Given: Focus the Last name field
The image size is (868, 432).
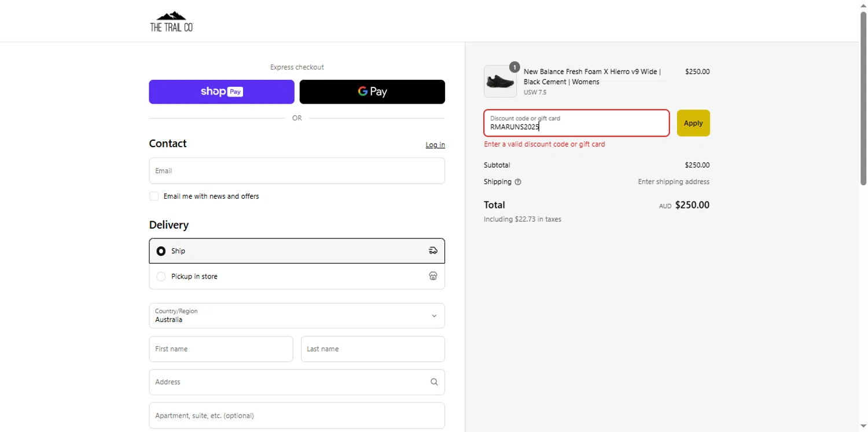Looking at the screenshot, I should click(373, 349).
